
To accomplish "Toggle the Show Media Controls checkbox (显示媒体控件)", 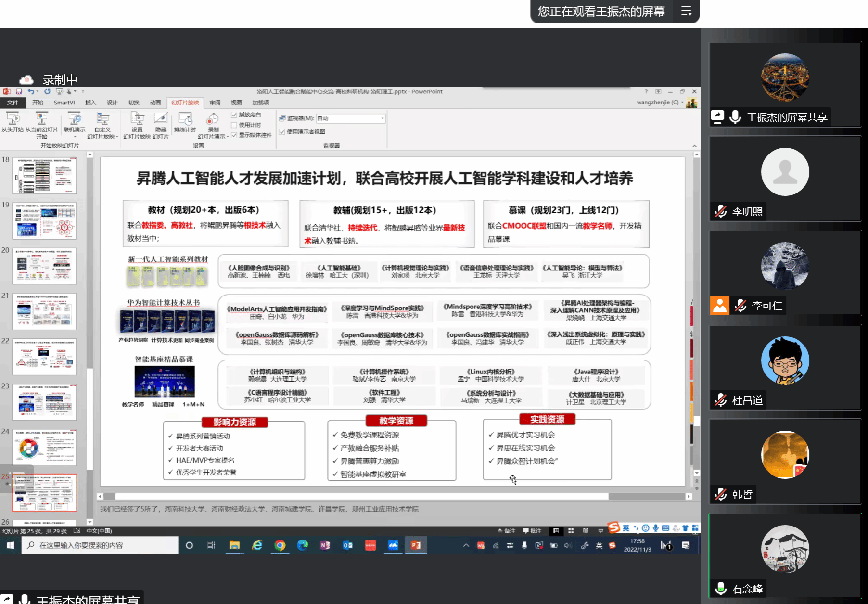I will (234, 135).
